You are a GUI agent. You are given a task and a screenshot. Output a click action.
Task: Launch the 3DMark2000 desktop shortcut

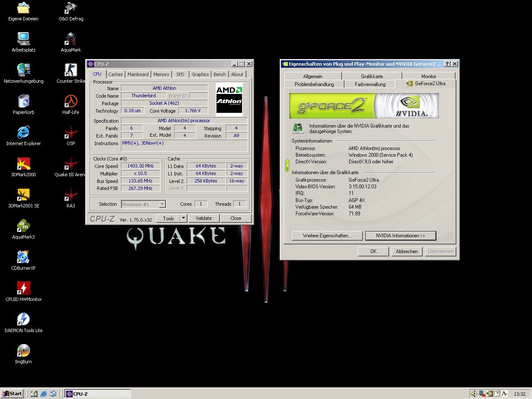pos(23,167)
